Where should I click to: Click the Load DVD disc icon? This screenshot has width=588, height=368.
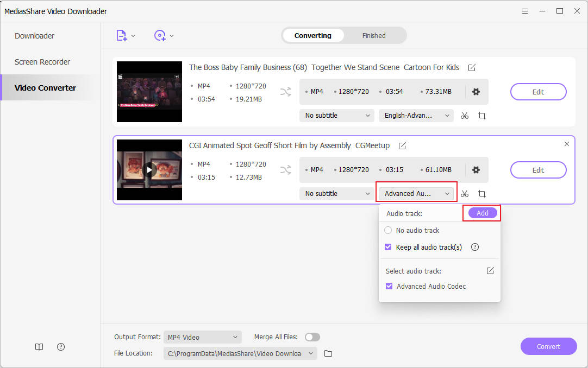(x=160, y=34)
